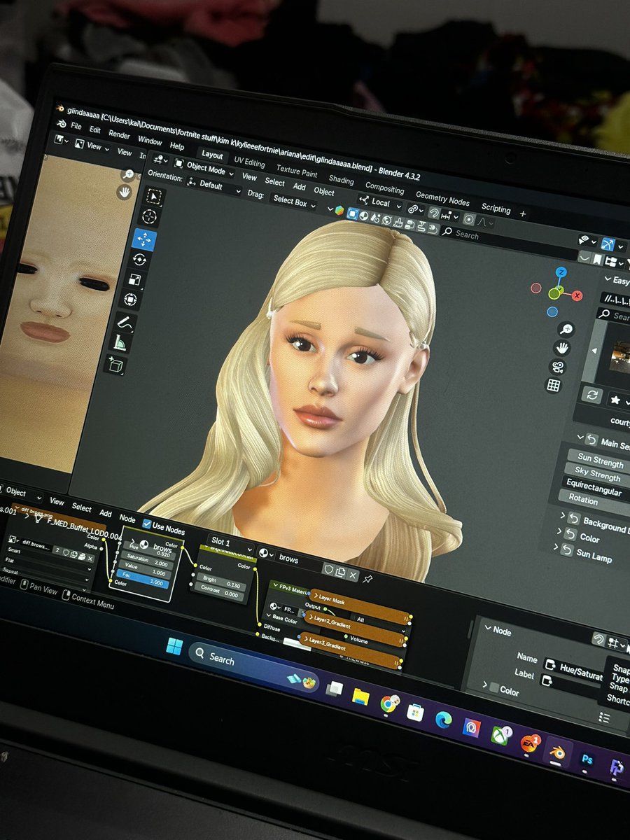Unlink the brows material with the X icon

tap(353, 575)
